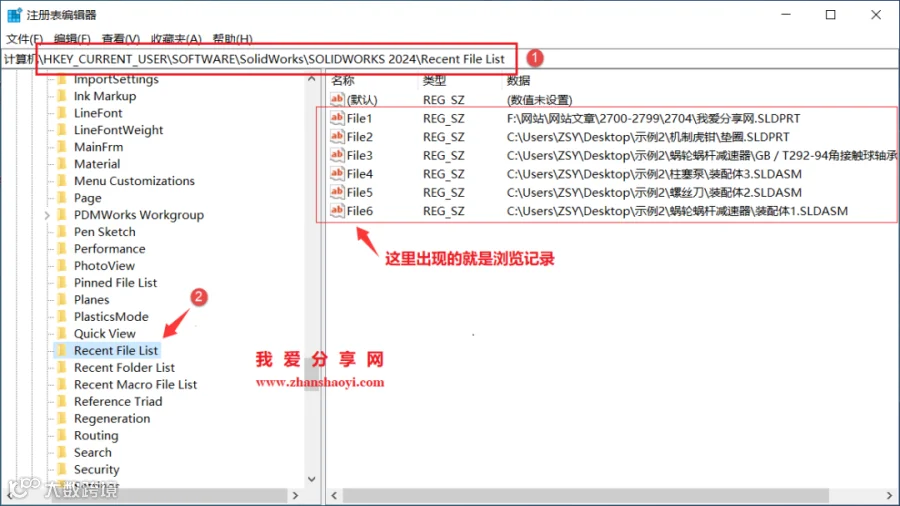Select the PhotoView folder icon
The width and height of the screenshot is (900, 506).
pyautogui.click(x=61, y=266)
